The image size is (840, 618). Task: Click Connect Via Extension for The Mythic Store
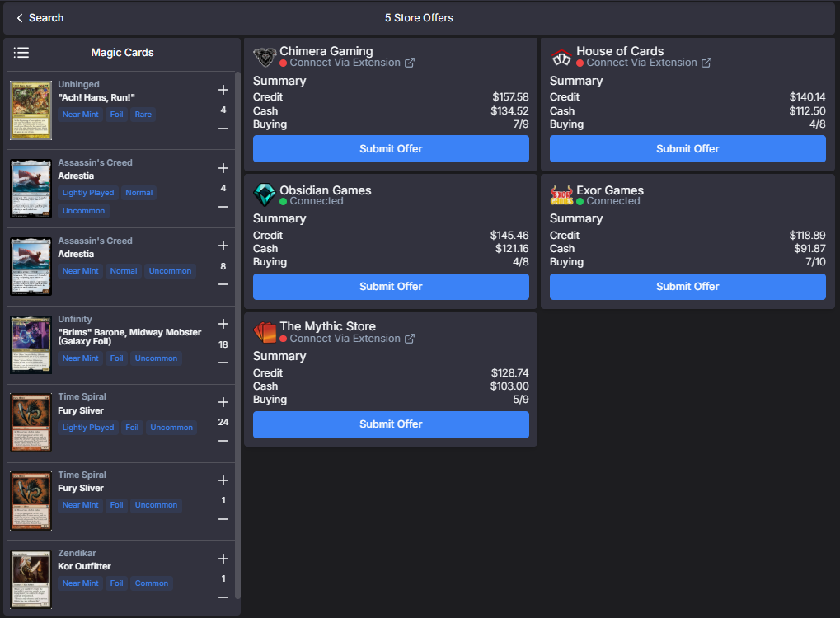(x=345, y=339)
